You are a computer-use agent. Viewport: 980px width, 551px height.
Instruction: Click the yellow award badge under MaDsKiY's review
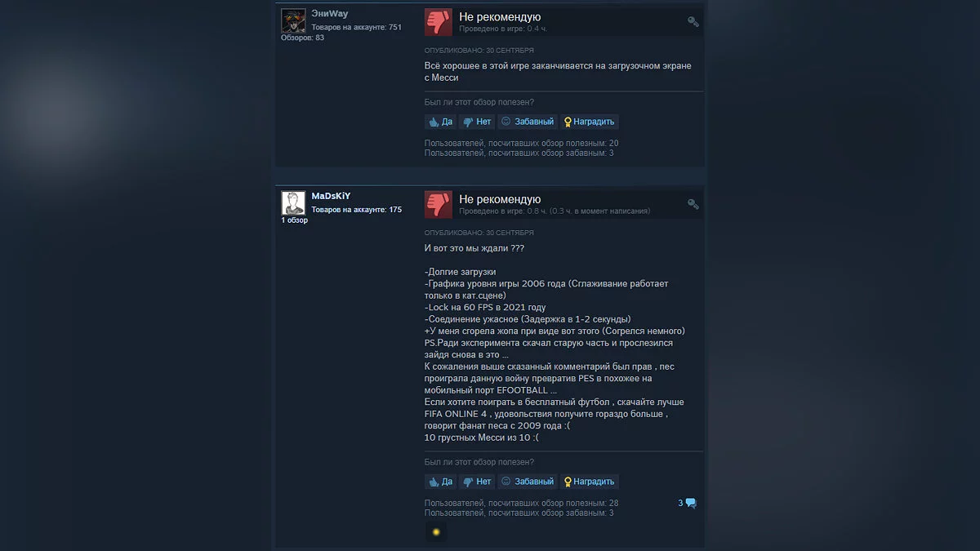pyautogui.click(x=436, y=532)
